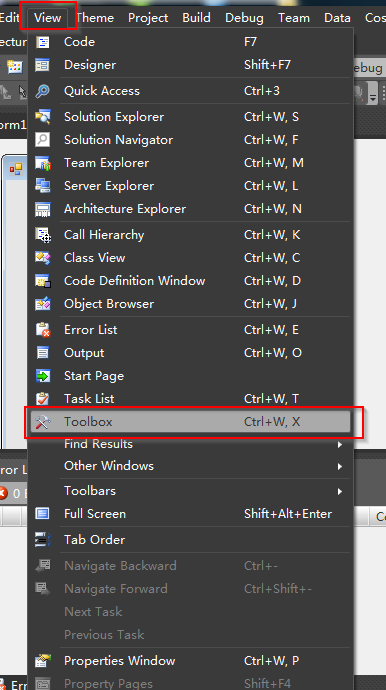Click the Call Hierarchy icon
386x690 pixels.
point(43,235)
